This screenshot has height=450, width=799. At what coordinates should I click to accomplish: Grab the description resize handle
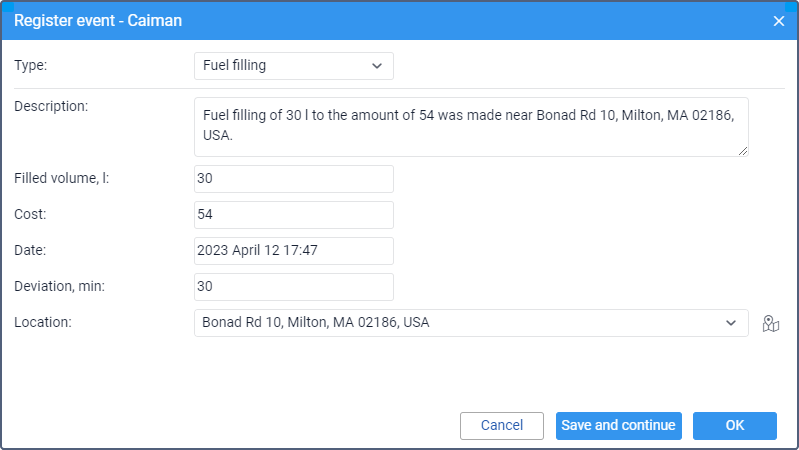pyautogui.click(x=743, y=151)
